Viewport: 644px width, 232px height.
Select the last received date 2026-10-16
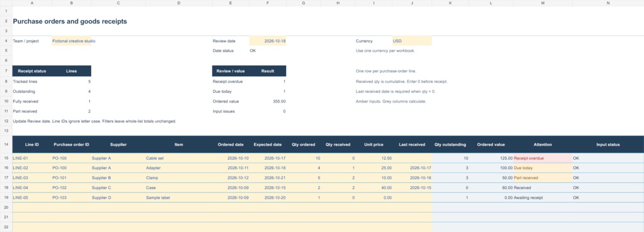(412, 178)
